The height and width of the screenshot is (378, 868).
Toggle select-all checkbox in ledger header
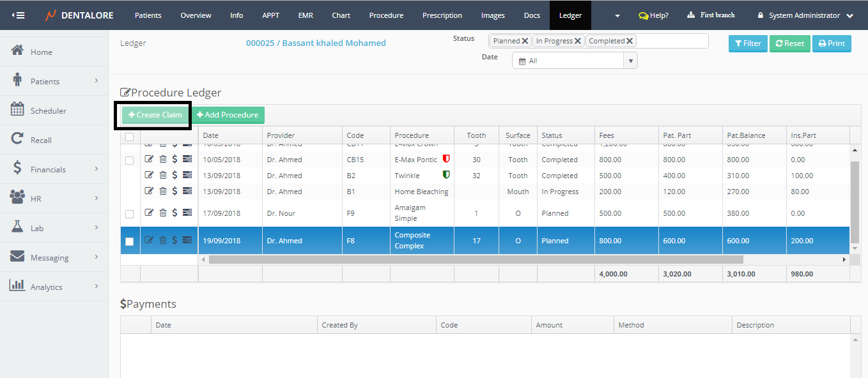coord(130,136)
